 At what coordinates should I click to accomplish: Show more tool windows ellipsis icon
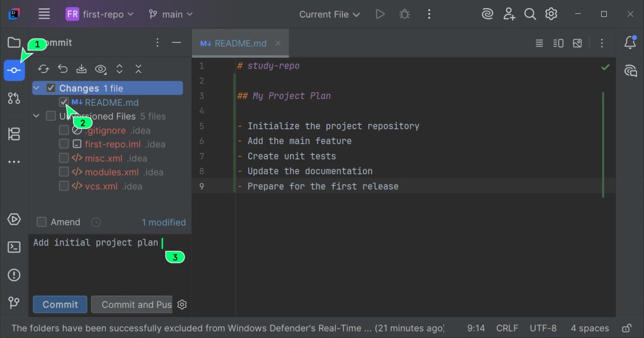14,162
